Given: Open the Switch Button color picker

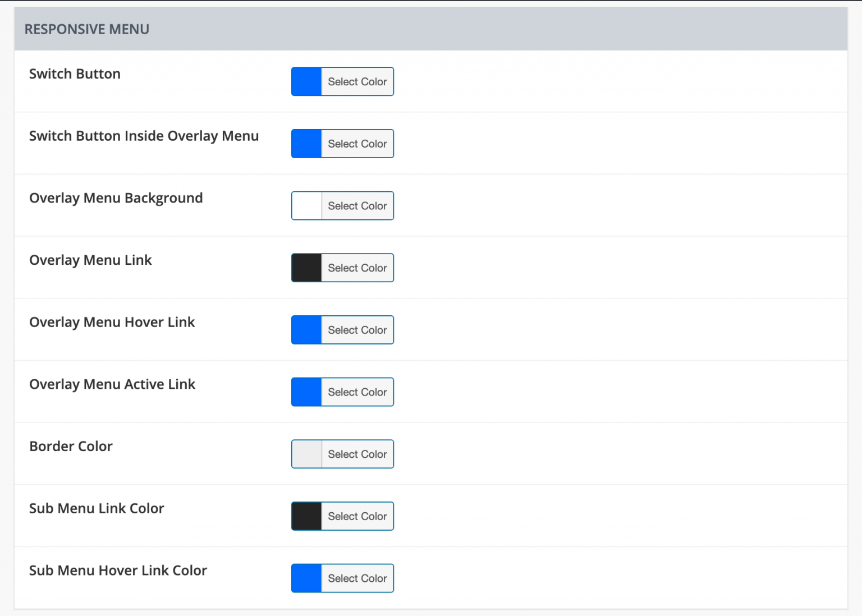Looking at the screenshot, I should coord(357,81).
